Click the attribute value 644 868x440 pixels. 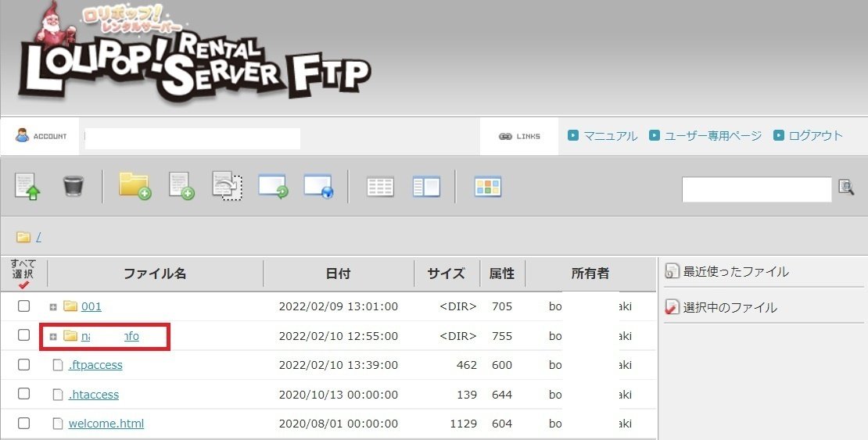(502, 395)
